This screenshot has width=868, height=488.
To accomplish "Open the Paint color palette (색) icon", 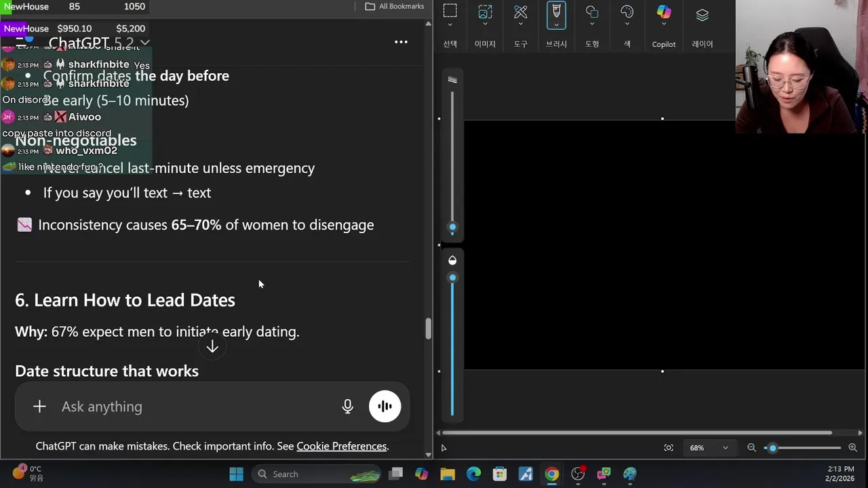I will [x=627, y=11].
